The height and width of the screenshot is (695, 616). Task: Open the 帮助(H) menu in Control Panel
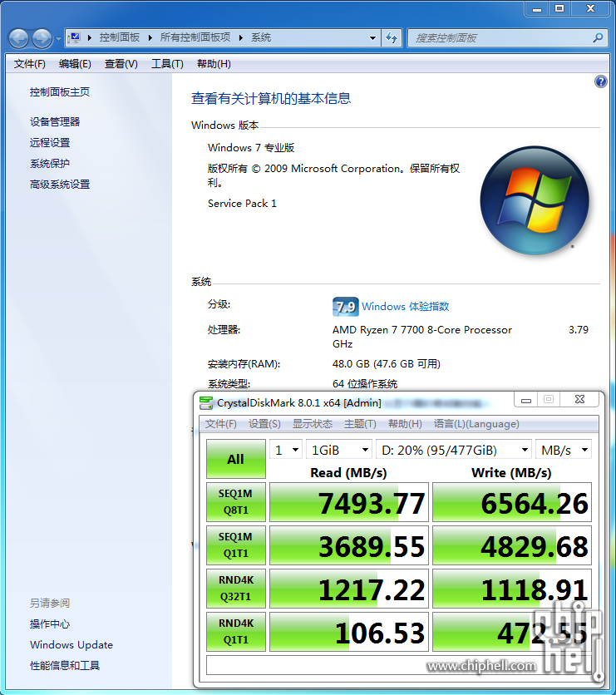pos(214,64)
